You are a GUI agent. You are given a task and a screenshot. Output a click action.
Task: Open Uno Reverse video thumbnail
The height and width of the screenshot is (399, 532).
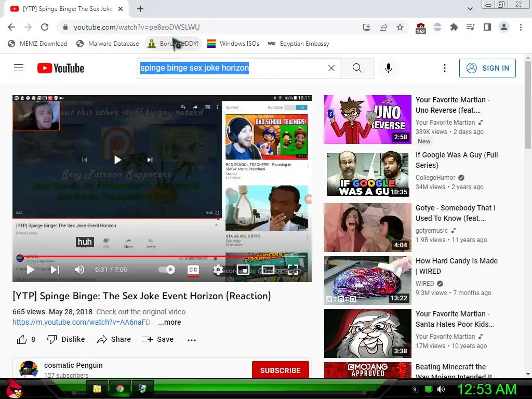[x=368, y=119]
